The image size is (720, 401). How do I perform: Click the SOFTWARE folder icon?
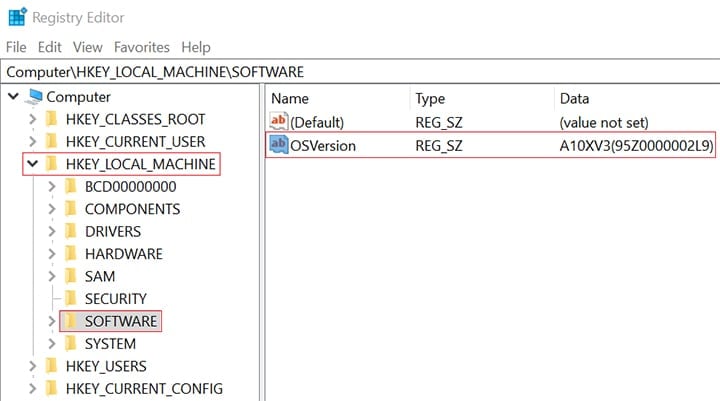(71, 321)
